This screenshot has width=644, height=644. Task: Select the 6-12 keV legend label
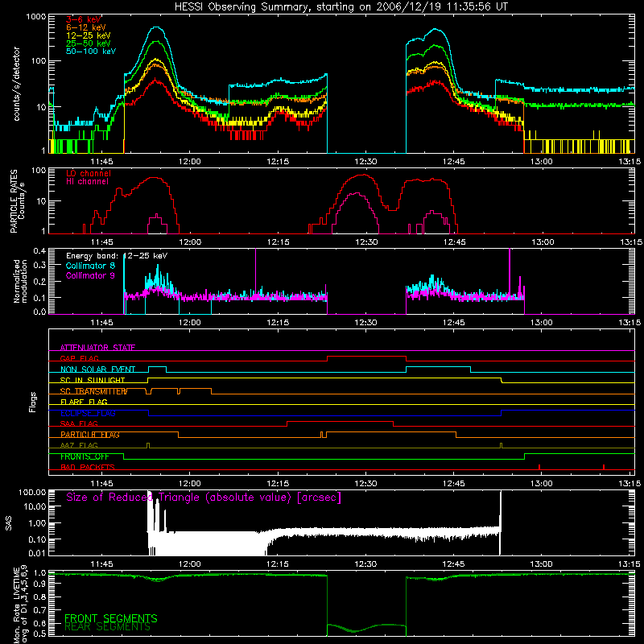86,27
